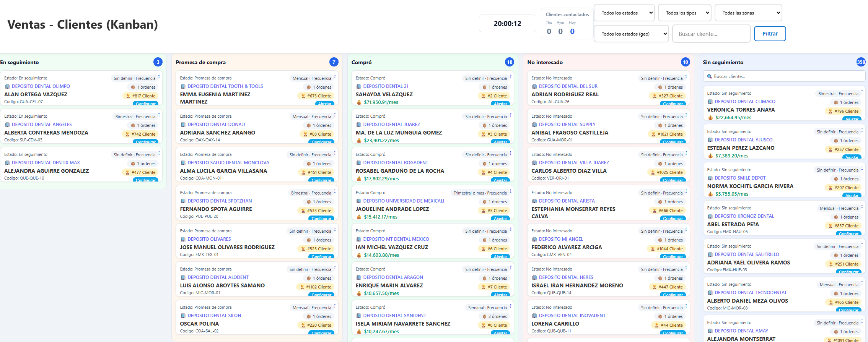Click the expand arrows icon on Veronica Torres Anaya card
The height and width of the screenshot is (342, 868).
[862, 92]
